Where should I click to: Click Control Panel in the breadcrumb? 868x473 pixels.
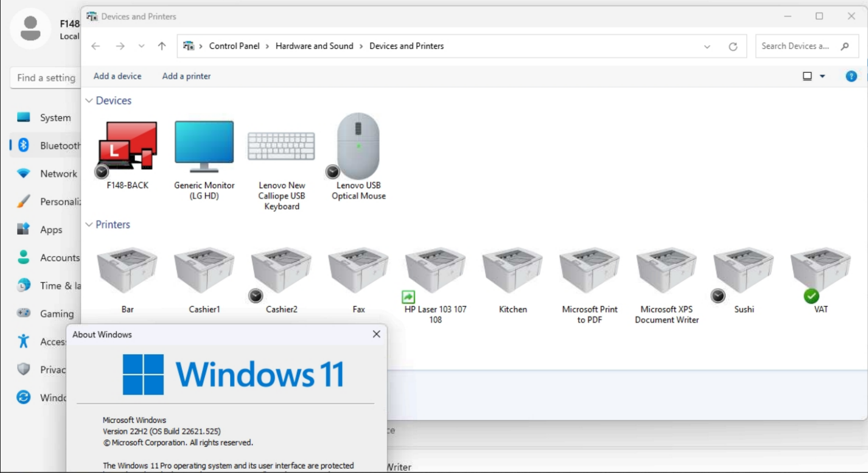tap(234, 46)
